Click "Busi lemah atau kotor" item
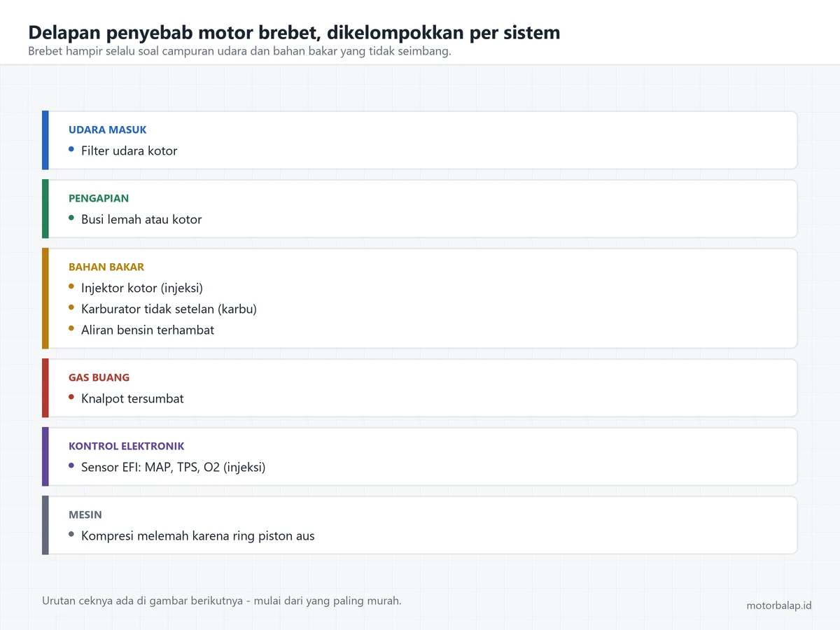 click(141, 219)
